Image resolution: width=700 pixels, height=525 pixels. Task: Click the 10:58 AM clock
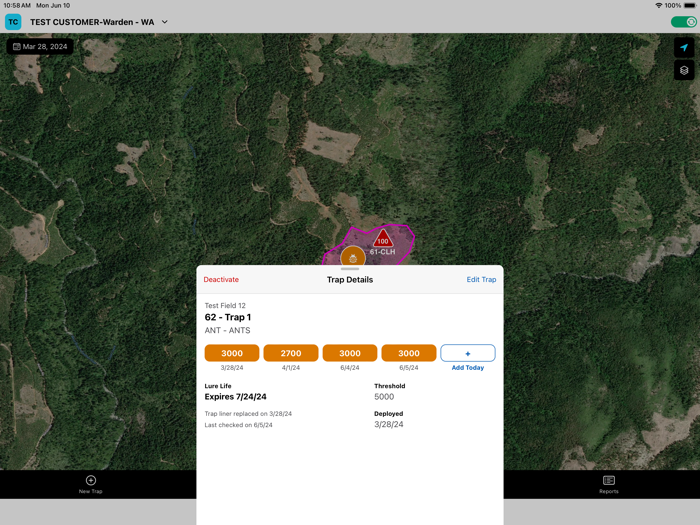(x=17, y=5)
